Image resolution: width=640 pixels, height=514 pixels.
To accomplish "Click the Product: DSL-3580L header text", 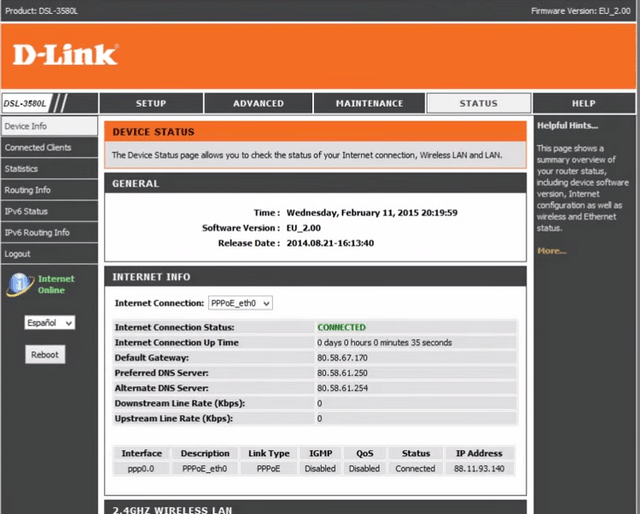I will click(x=41, y=11).
